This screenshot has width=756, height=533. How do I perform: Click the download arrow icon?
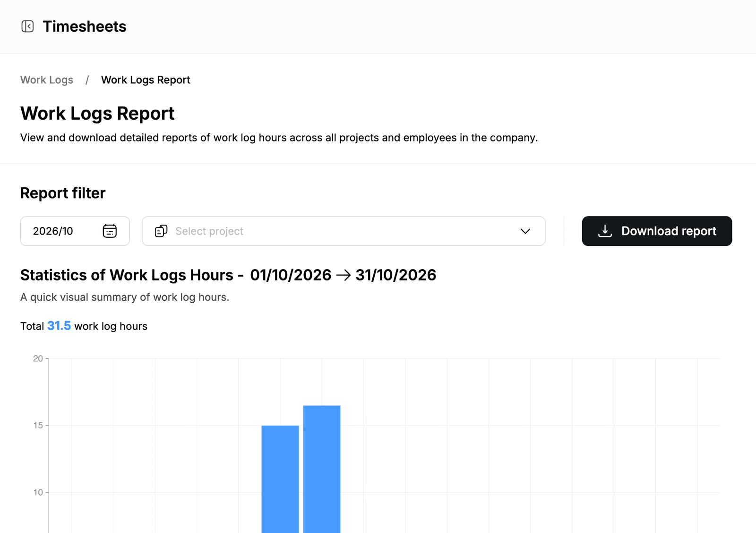pyautogui.click(x=605, y=231)
